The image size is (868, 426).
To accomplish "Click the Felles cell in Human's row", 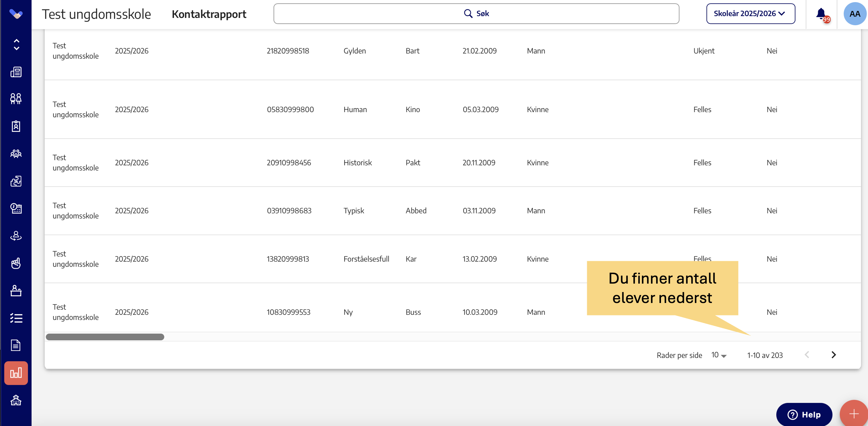I will (702, 110).
